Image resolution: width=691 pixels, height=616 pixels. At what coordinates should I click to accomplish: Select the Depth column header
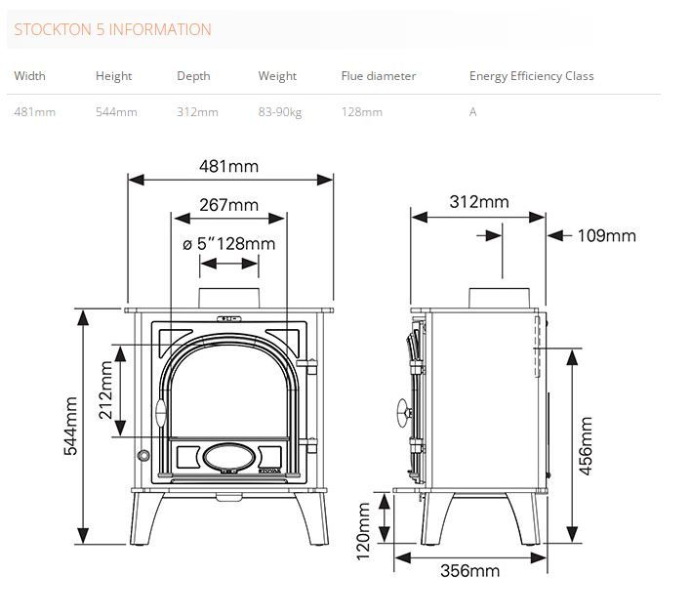click(193, 76)
